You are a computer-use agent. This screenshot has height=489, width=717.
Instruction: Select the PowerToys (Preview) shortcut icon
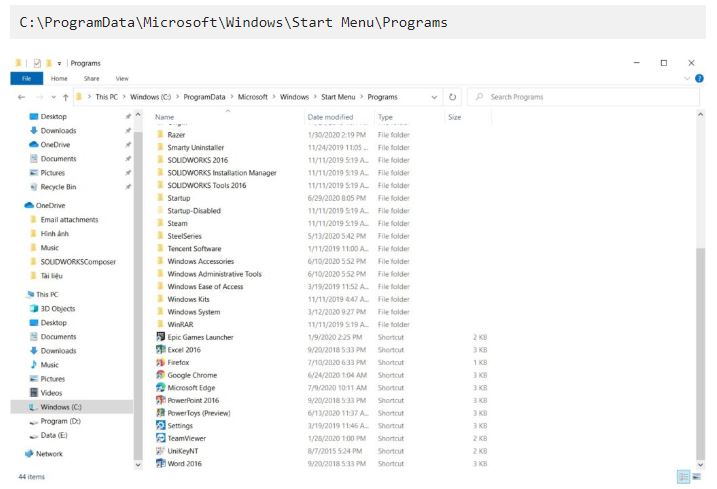click(161, 413)
